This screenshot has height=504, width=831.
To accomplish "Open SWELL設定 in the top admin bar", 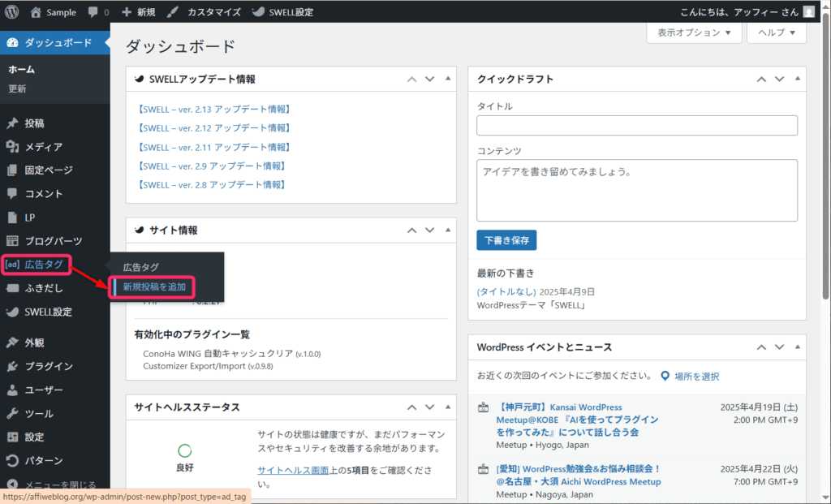I will pyautogui.click(x=282, y=11).
